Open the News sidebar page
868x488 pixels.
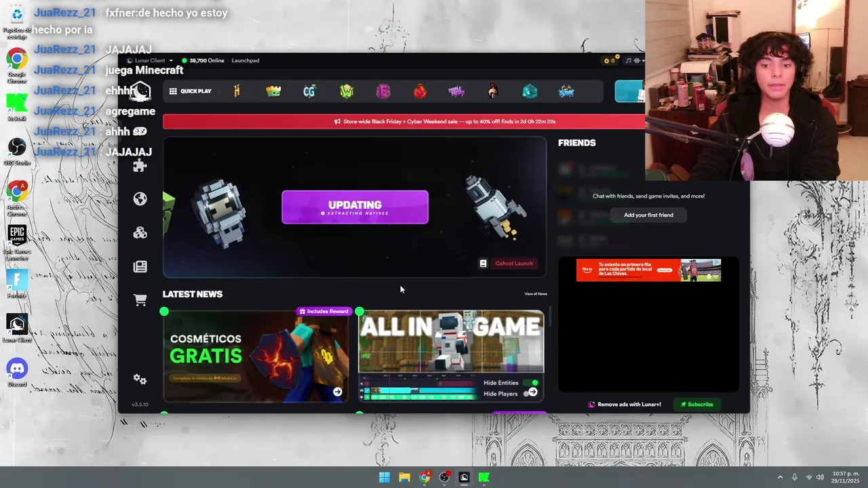click(x=140, y=266)
